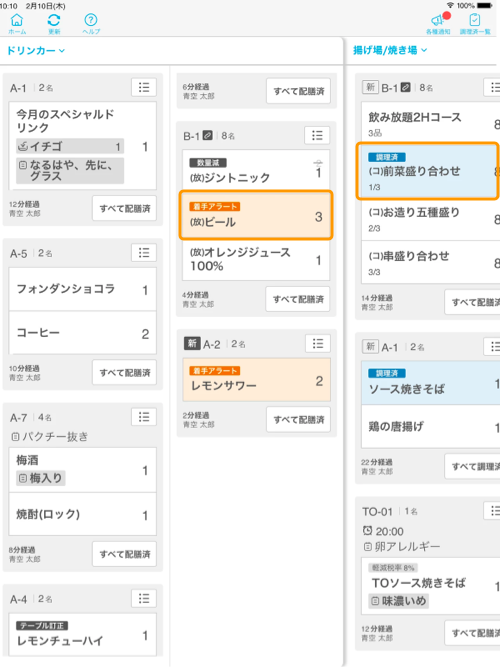This screenshot has height=667, width=500.
Task: Select the (放)ビール order item
Action: 256,215
